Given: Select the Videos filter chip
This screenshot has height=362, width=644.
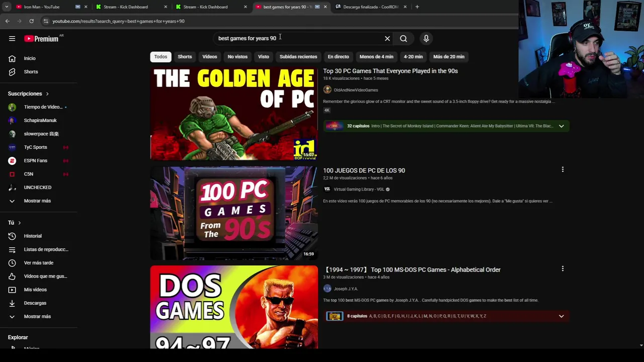Looking at the screenshot, I should point(210,57).
